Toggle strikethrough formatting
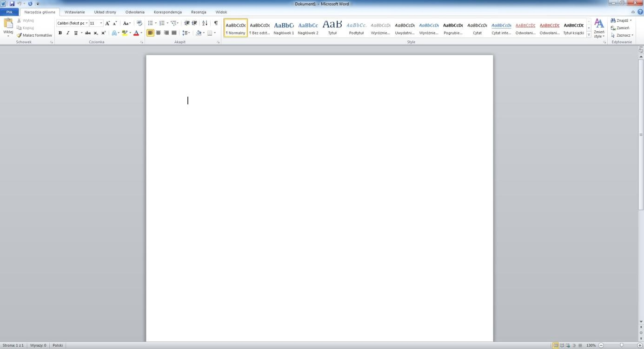 (x=88, y=33)
